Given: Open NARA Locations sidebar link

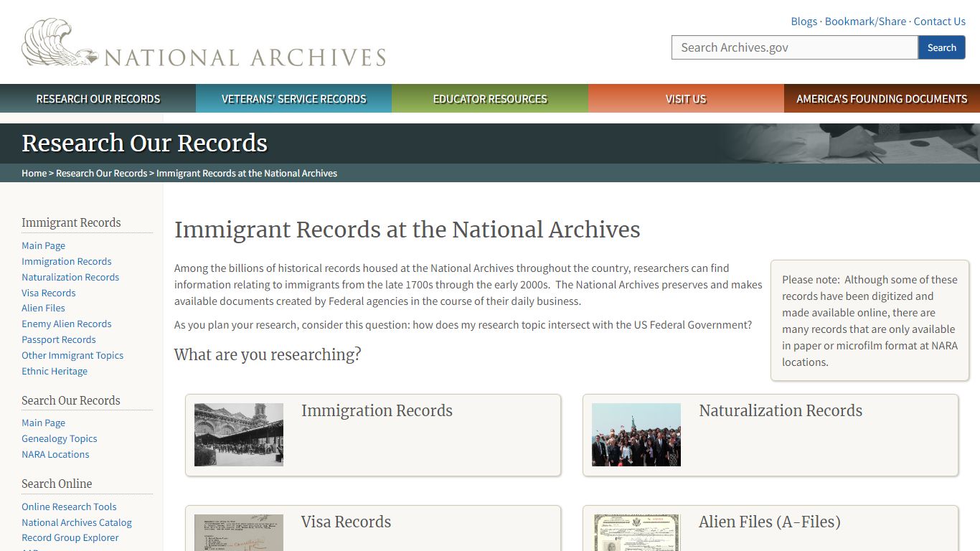Looking at the screenshot, I should (55, 454).
